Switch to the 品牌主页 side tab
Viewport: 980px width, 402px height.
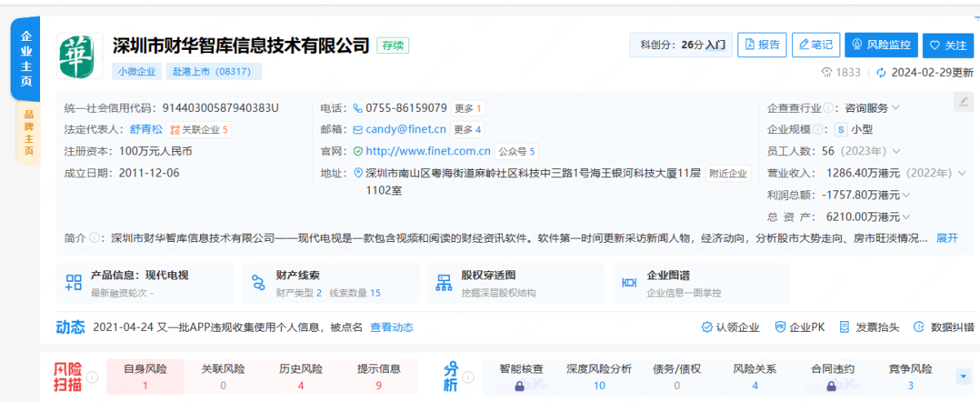(28, 132)
